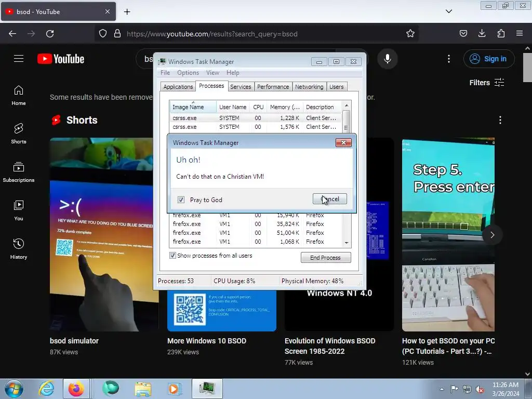Click the shield tracking protection icon
This screenshot has width=532, height=399.
tap(103, 34)
